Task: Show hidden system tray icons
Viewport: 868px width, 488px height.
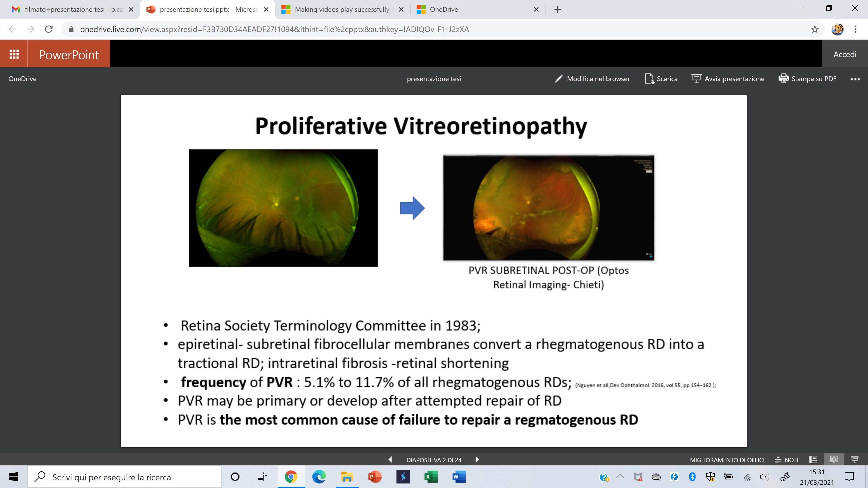Action: 620,476
